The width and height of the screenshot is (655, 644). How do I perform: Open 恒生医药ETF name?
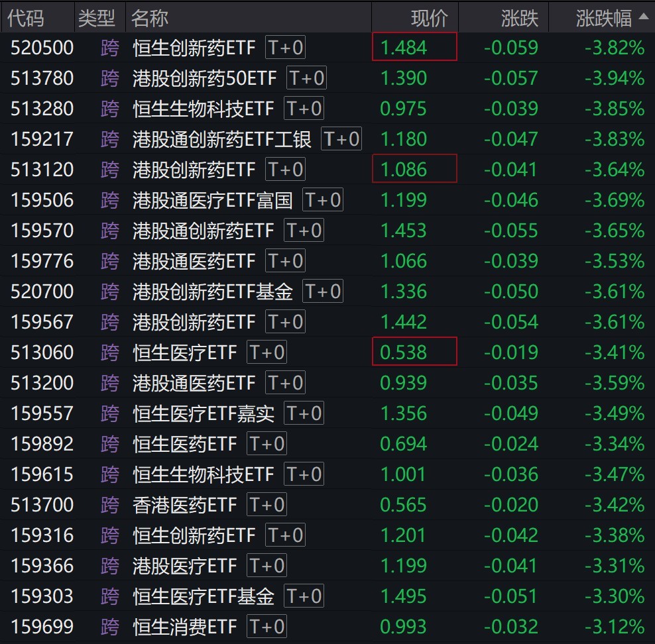[185, 444]
